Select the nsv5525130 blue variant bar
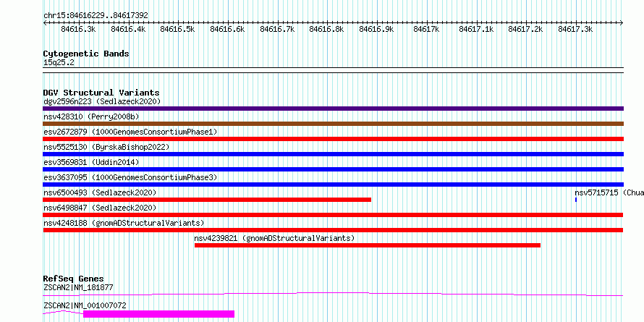Viewport: 644px width, 322px height. tap(333, 154)
